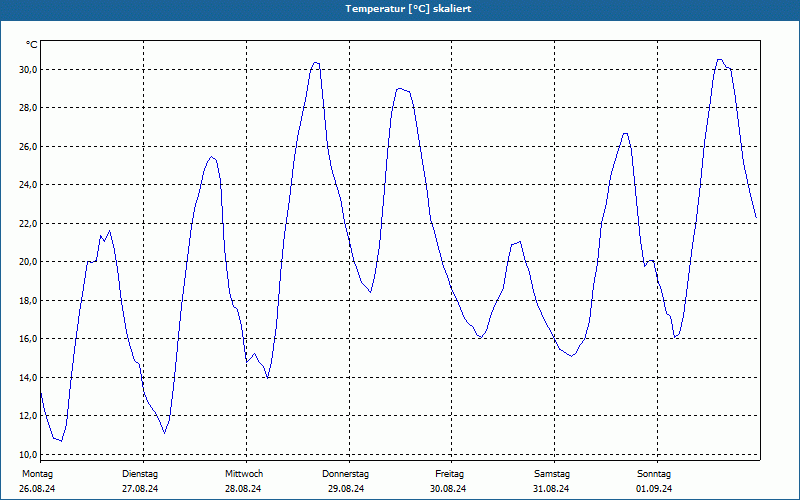Select the Donnerstag day label
Screen dimensions: 800x500
pyautogui.click(x=345, y=474)
